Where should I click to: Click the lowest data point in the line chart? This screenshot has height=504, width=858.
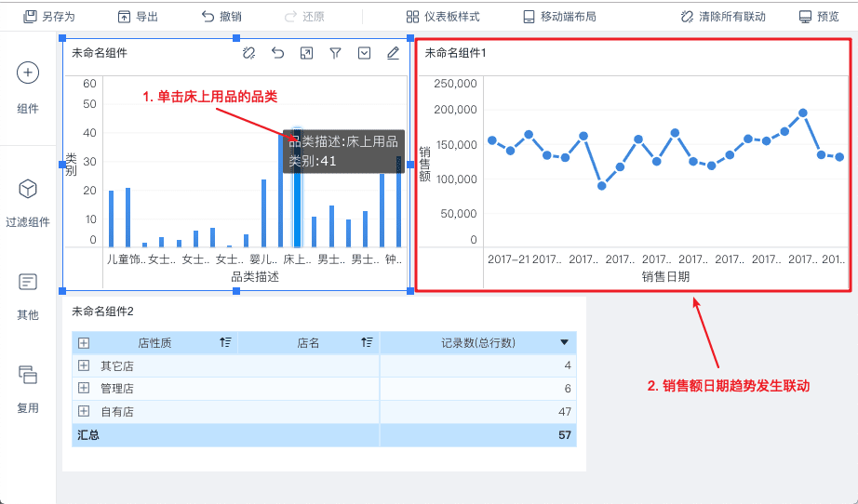pyautogui.click(x=602, y=186)
